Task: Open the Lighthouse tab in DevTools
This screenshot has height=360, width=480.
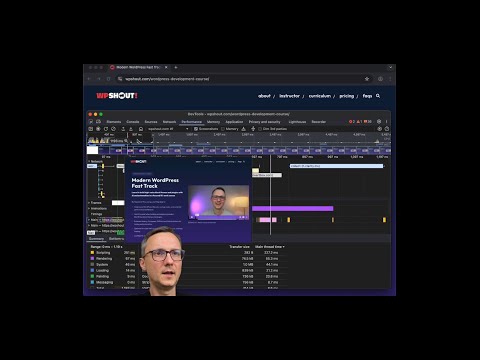Action: pyautogui.click(x=297, y=122)
